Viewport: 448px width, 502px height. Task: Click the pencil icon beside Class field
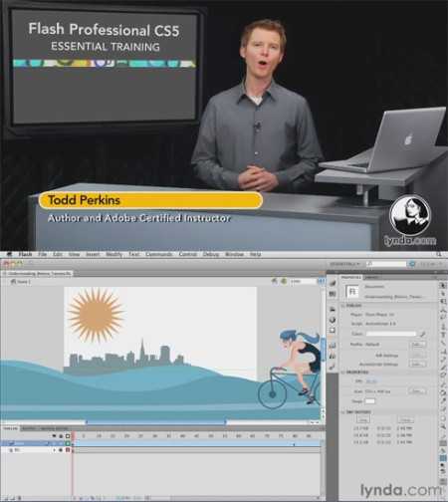click(422, 334)
